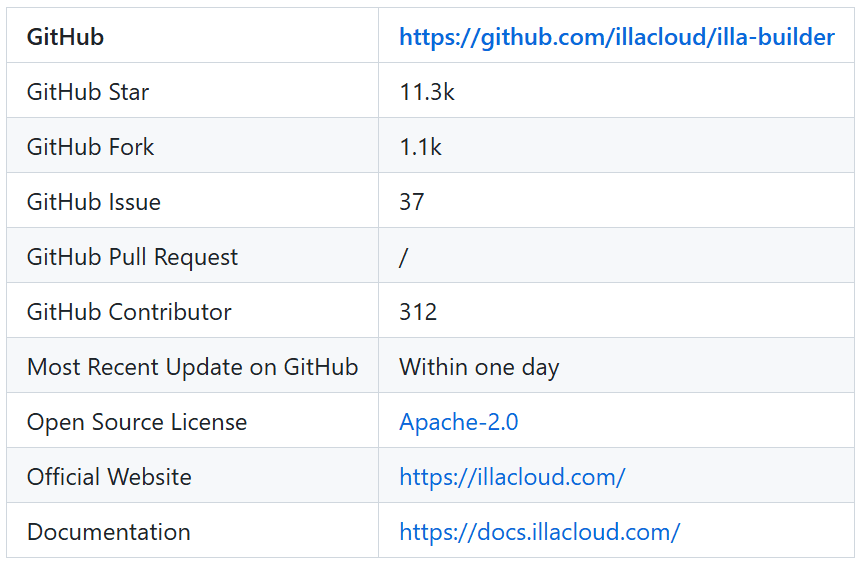
Task: Click the Most Recent Update on GitHub label
Action: [x=193, y=367]
